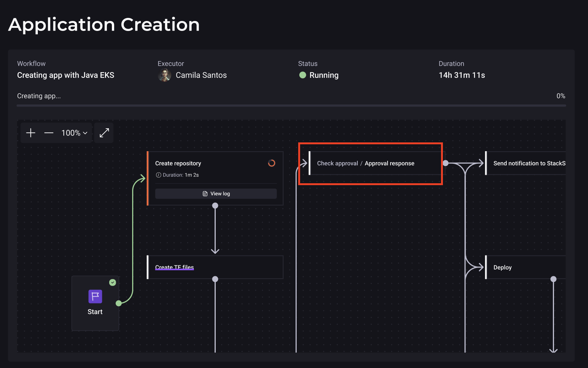Image resolution: width=588 pixels, height=368 pixels.
Task: Expand canvas to fullscreen with arrows icon
Action: click(x=104, y=133)
